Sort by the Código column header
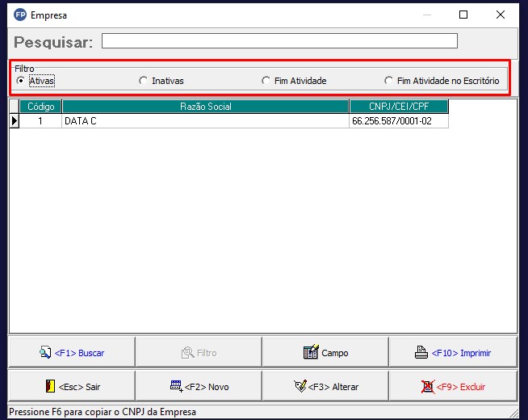The height and width of the screenshot is (420, 528). pos(40,107)
